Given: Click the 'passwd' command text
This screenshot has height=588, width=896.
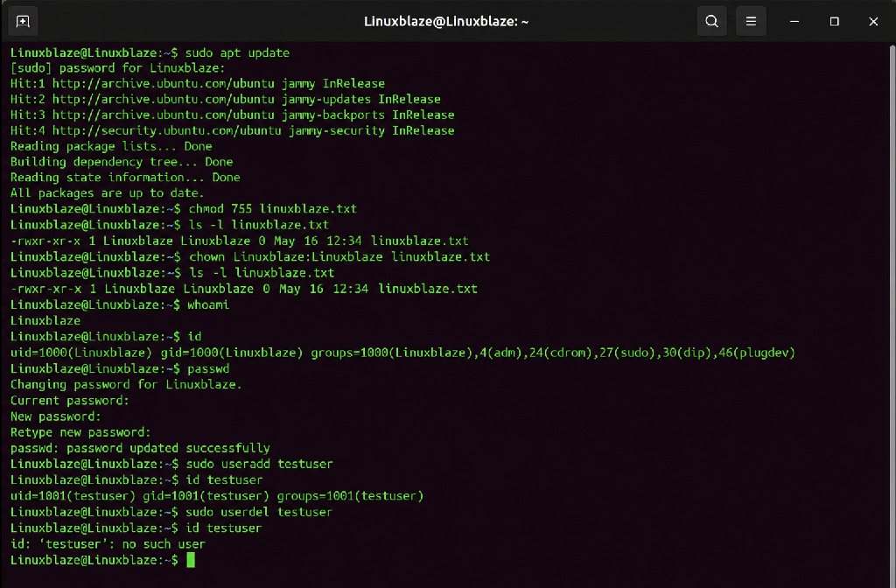Looking at the screenshot, I should point(208,369).
